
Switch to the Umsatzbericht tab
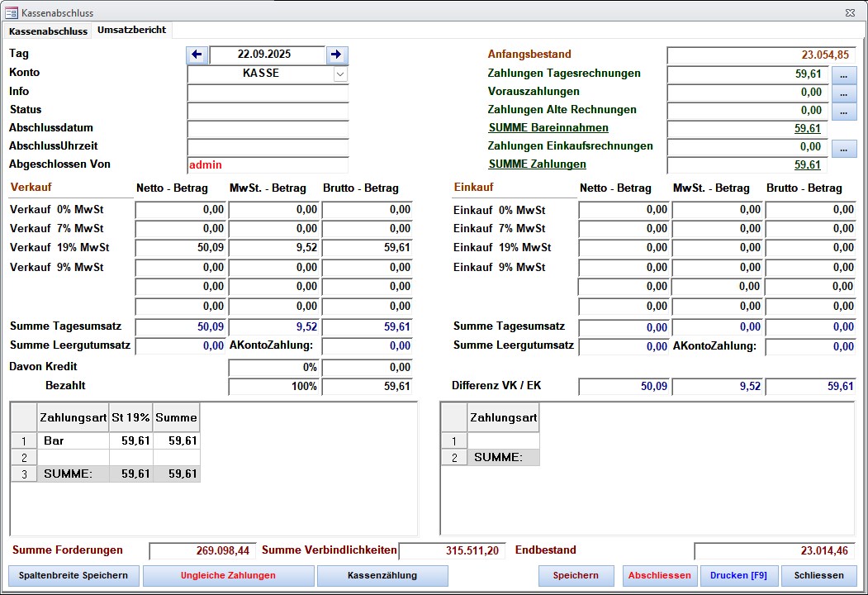[131, 31]
